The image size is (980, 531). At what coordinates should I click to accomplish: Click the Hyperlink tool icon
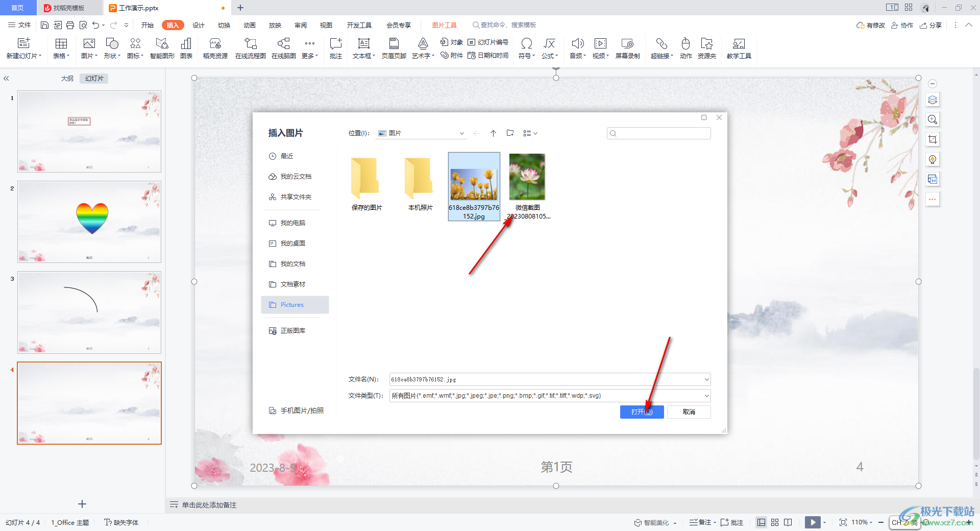point(661,43)
